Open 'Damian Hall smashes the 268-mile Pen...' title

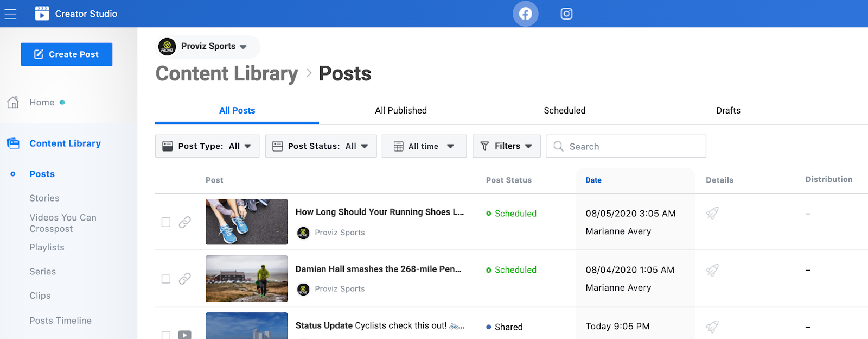[x=379, y=269]
